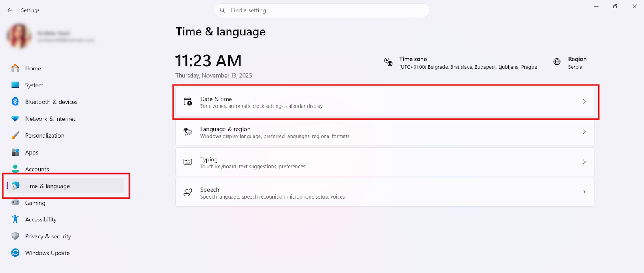Open Typing settings via its chevron
644x273 pixels.
[584, 162]
